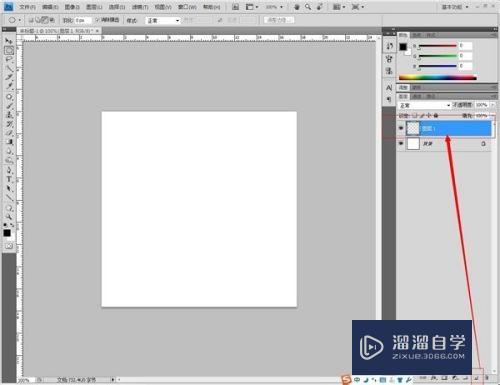500x385 pixels.
Task: Open the Style dropdown in options bar
Action: [163, 20]
